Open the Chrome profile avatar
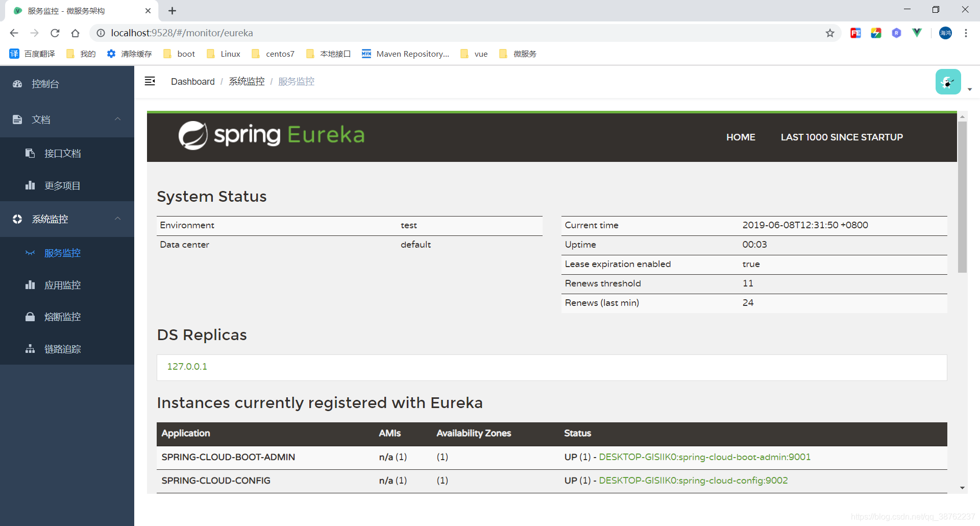This screenshot has height=526, width=980. 945,33
